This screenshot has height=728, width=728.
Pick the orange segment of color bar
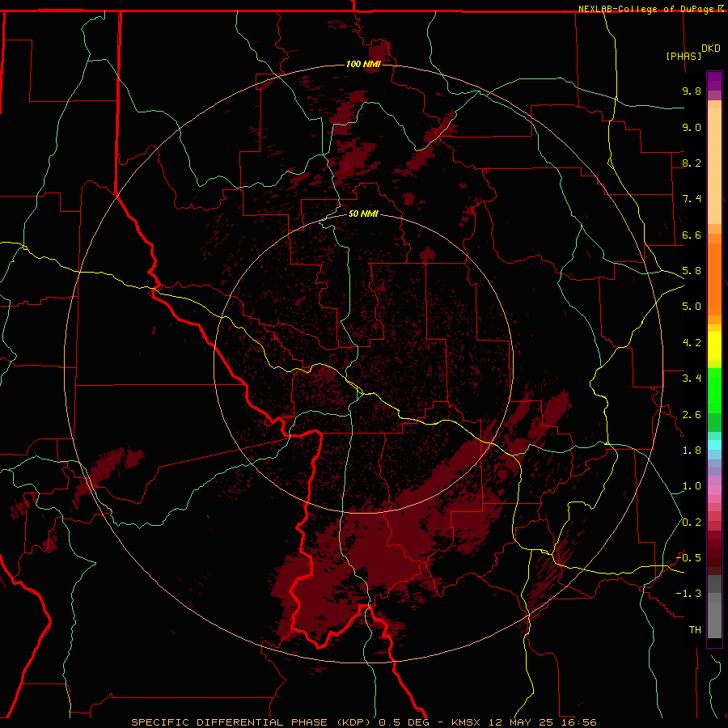point(714,278)
